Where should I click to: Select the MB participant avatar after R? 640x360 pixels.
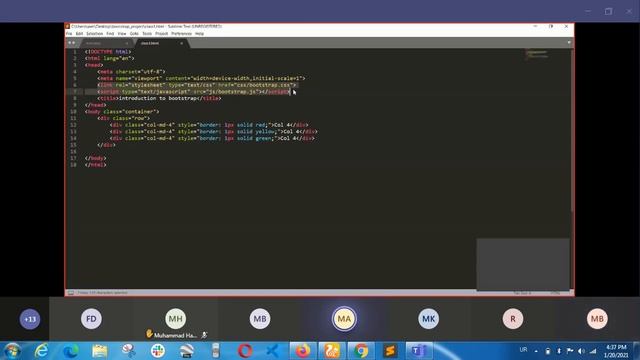click(x=597, y=319)
